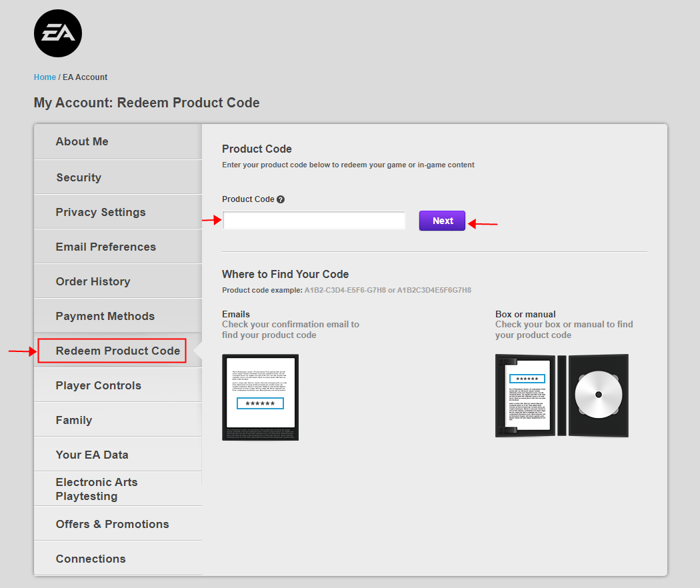
Task: Open Payment Methods section
Action: 118,316
